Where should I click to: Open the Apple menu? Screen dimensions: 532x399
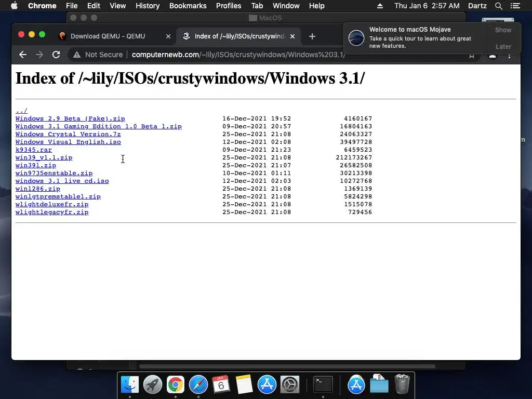[14, 6]
